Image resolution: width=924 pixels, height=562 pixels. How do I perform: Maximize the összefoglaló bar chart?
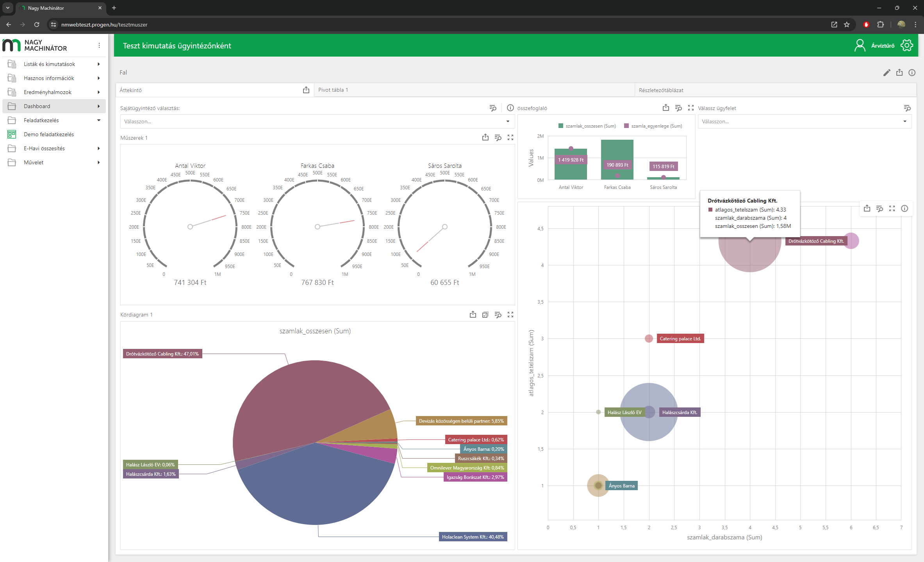[x=690, y=108]
